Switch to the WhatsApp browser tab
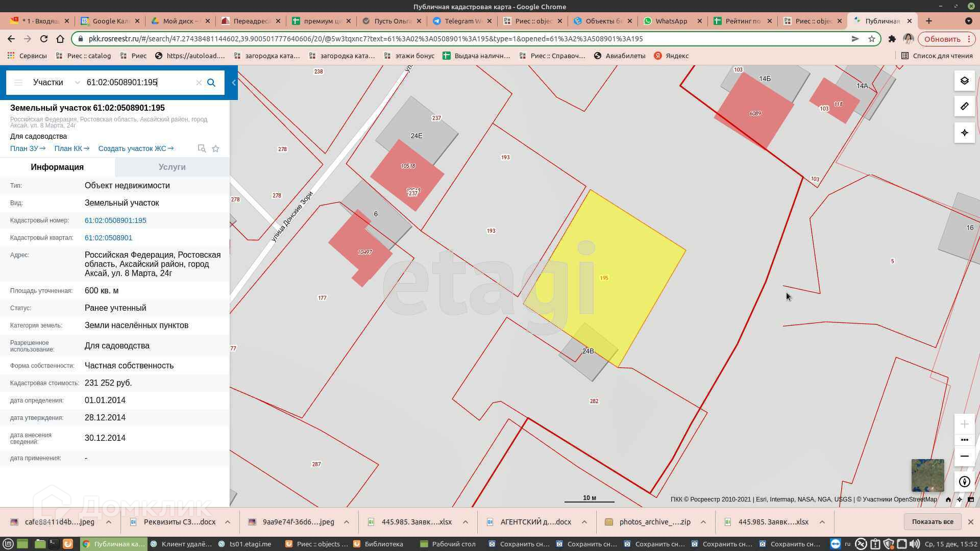The width and height of the screenshot is (980, 551). [671, 21]
